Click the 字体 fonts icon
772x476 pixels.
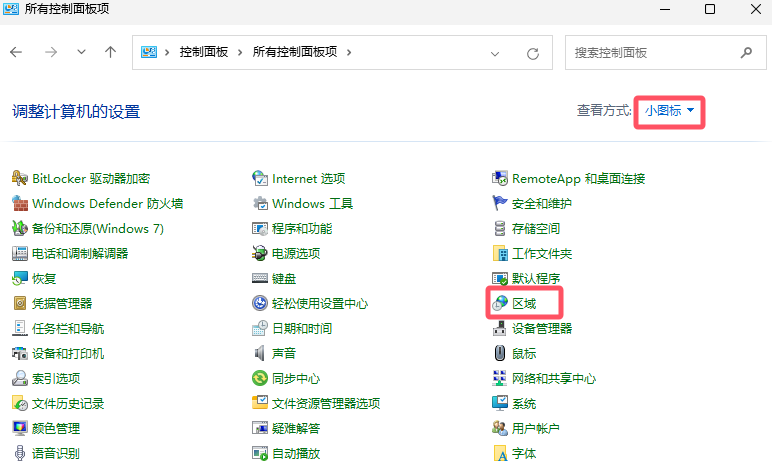click(x=500, y=453)
